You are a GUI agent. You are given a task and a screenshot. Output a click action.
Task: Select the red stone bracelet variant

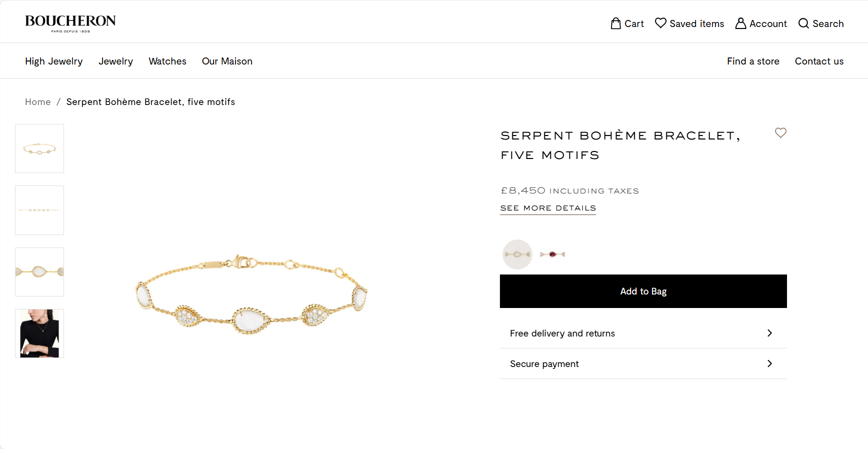coord(552,254)
